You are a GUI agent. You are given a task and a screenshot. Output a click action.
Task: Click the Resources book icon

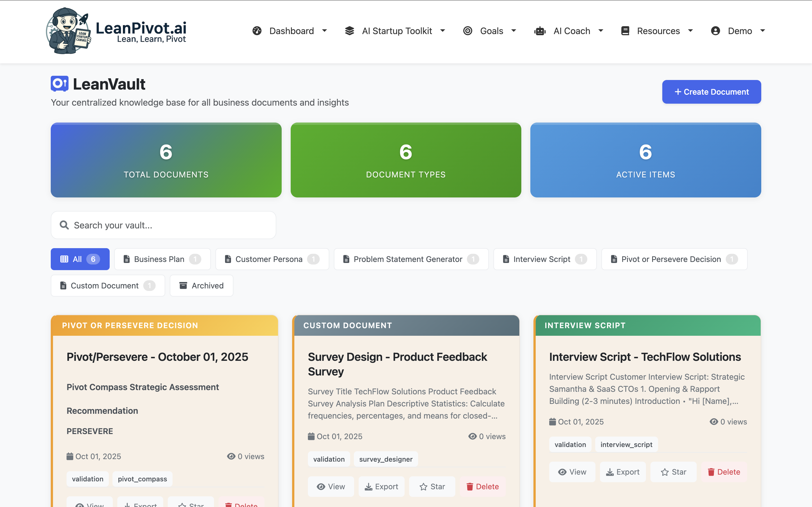tap(625, 31)
